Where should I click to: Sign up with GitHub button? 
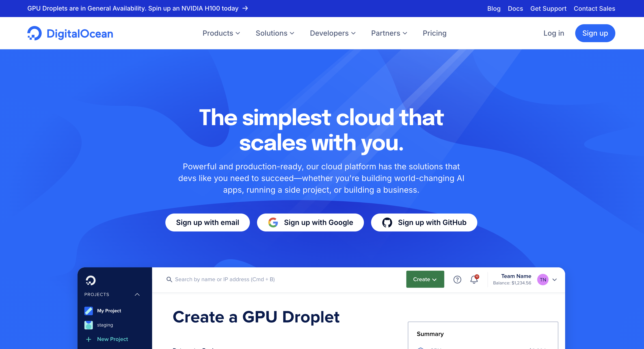click(x=425, y=222)
